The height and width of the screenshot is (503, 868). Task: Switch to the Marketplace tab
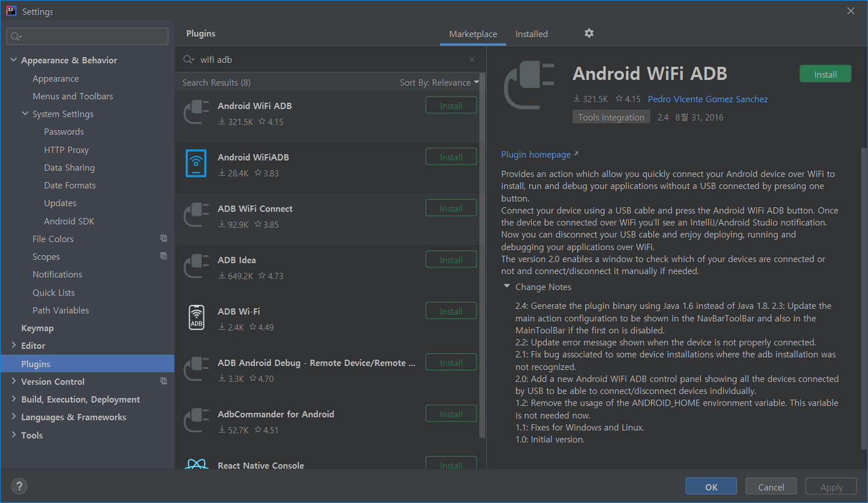(473, 34)
